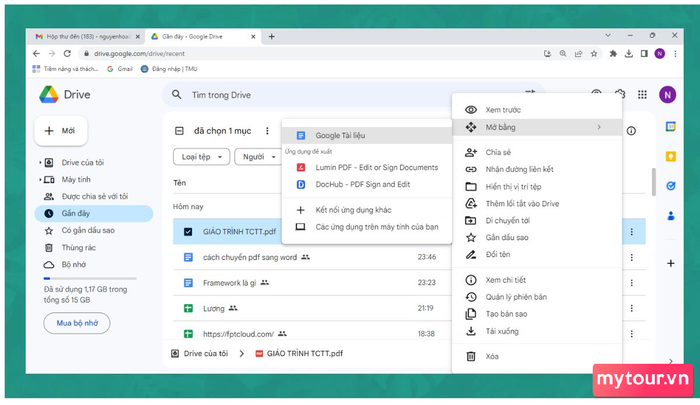Click the vertical scrollbar of file list

[653, 182]
